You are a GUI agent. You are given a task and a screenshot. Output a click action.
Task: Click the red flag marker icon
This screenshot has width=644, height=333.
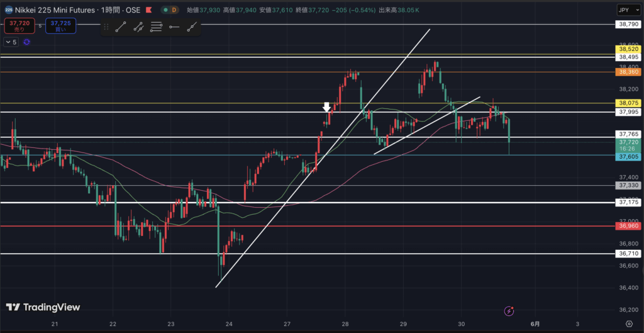click(148, 9)
